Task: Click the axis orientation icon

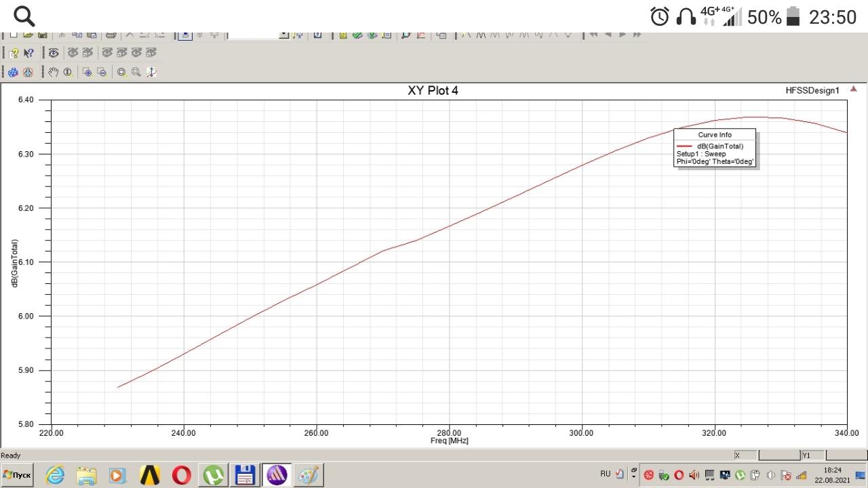Action: 151,72
